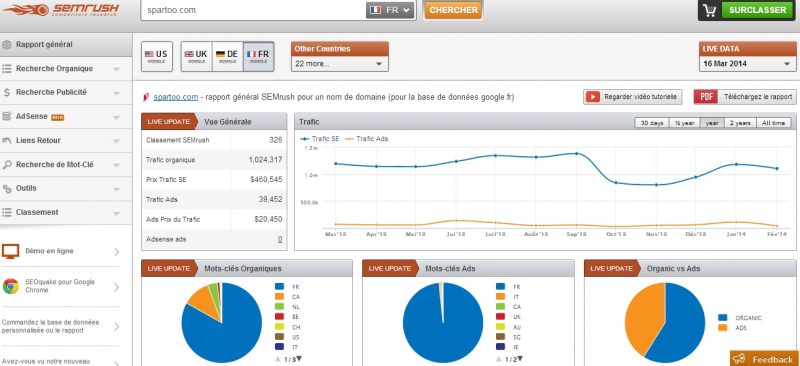800x366 pixels.
Task: Click the Mots-clés Organiques pie chart
Action: pyautogui.click(x=222, y=323)
